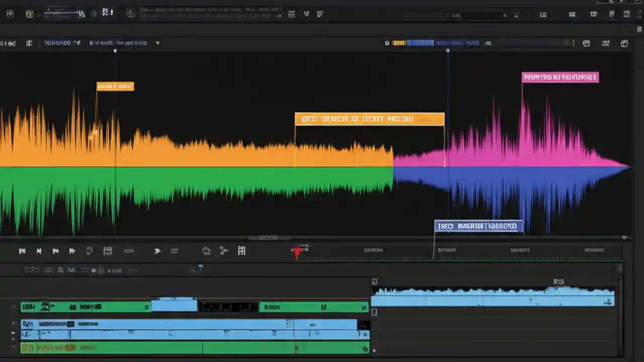This screenshot has height=362, width=644.
Task: Click the mixer icon in the top-left toolbar
Action: click(x=10, y=13)
